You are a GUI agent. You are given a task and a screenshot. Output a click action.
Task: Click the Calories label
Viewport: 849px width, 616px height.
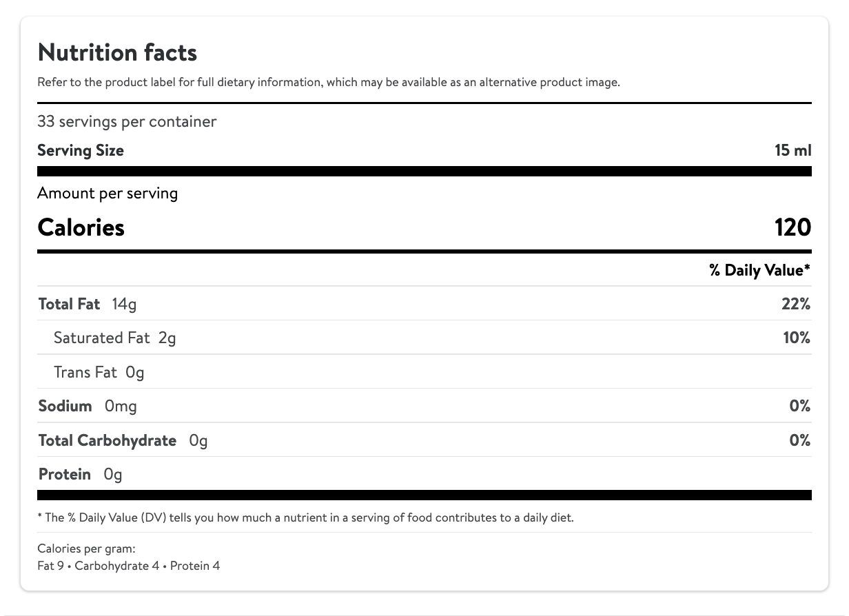click(x=81, y=227)
